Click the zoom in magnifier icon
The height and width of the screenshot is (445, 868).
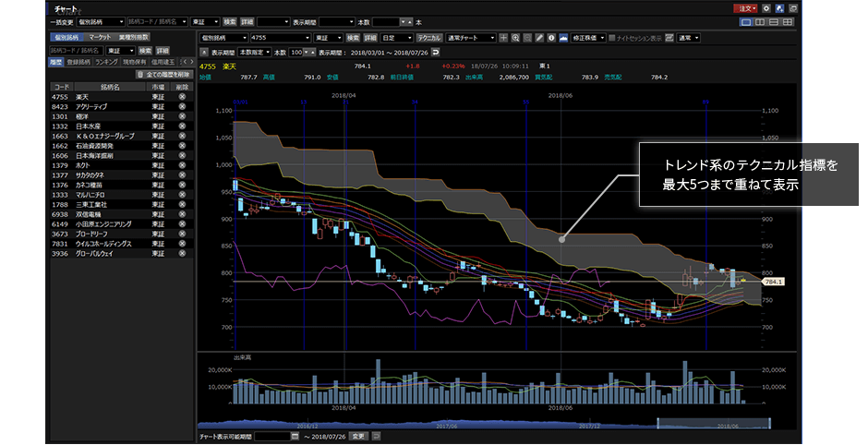(515, 38)
